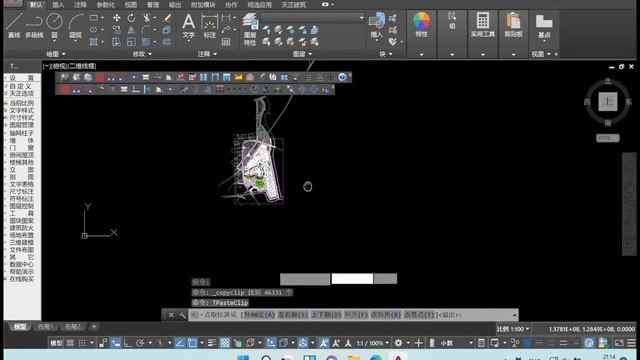Switch to the 默认 ribbon tab
640x360 pixels.
36,5
